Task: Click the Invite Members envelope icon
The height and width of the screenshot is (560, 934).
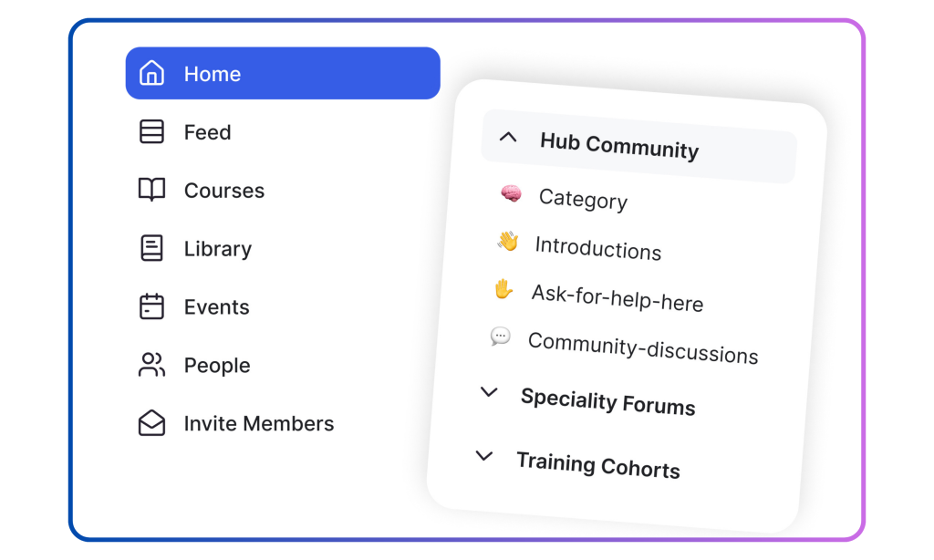Action: [151, 423]
